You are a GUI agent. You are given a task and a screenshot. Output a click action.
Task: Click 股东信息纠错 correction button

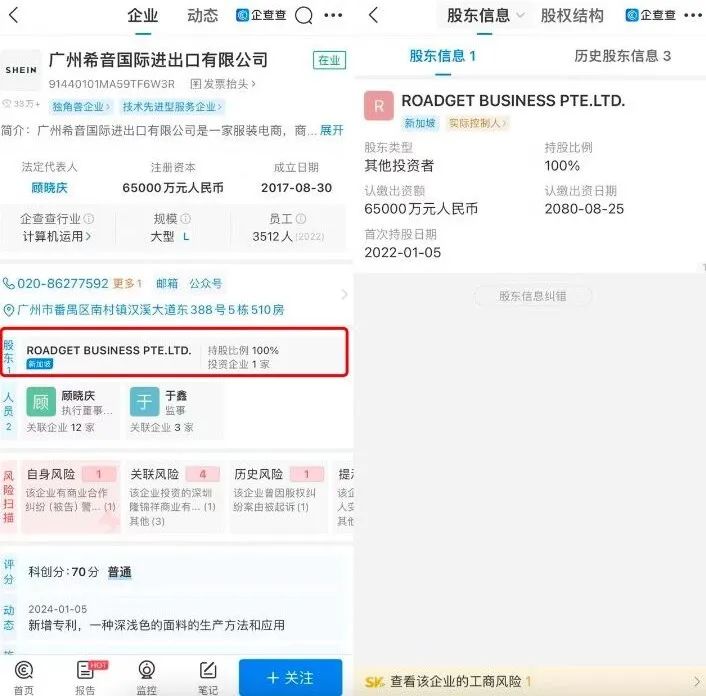coord(532,295)
